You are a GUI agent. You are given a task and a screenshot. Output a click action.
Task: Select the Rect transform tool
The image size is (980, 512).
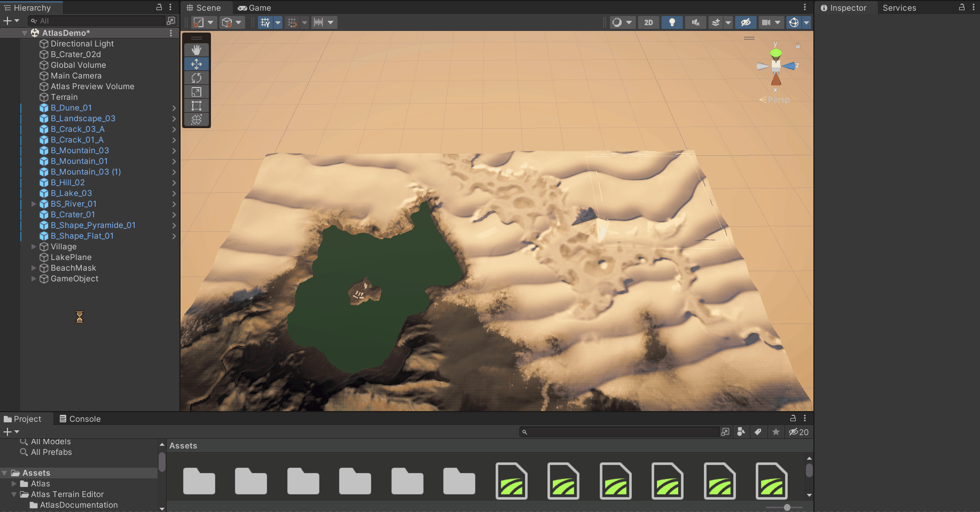[x=197, y=106]
